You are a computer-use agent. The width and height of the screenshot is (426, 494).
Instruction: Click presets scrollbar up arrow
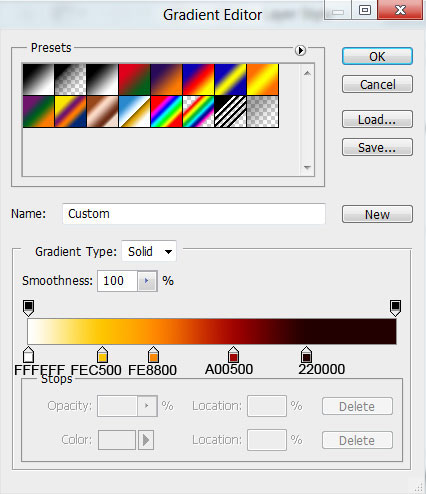[x=307, y=73]
